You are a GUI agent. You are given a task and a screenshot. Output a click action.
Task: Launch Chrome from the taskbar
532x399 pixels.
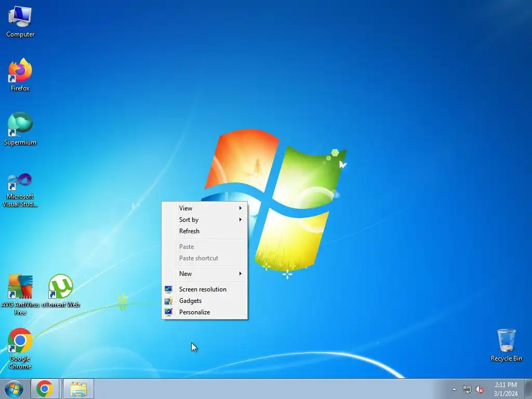[45, 389]
